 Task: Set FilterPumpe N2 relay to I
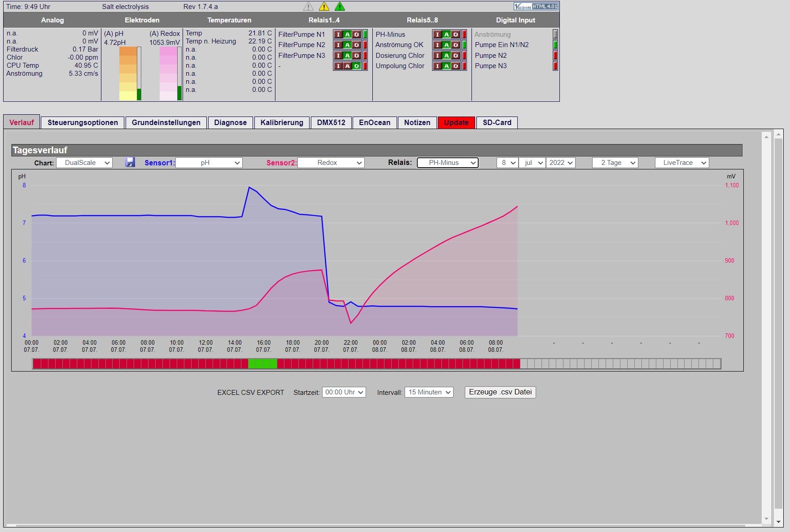click(x=338, y=45)
